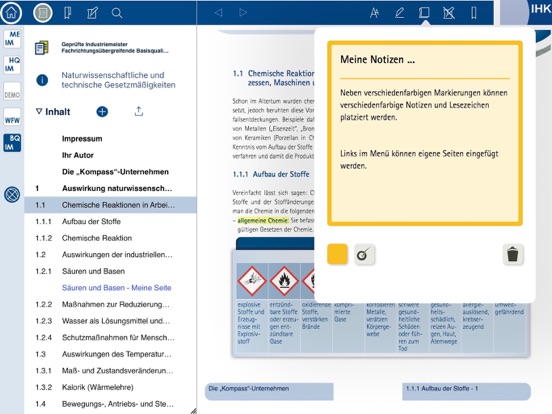
Task: Open section 1.2.4 Schutzmaßnahmen für Mensch...
Action: point(111,338)
